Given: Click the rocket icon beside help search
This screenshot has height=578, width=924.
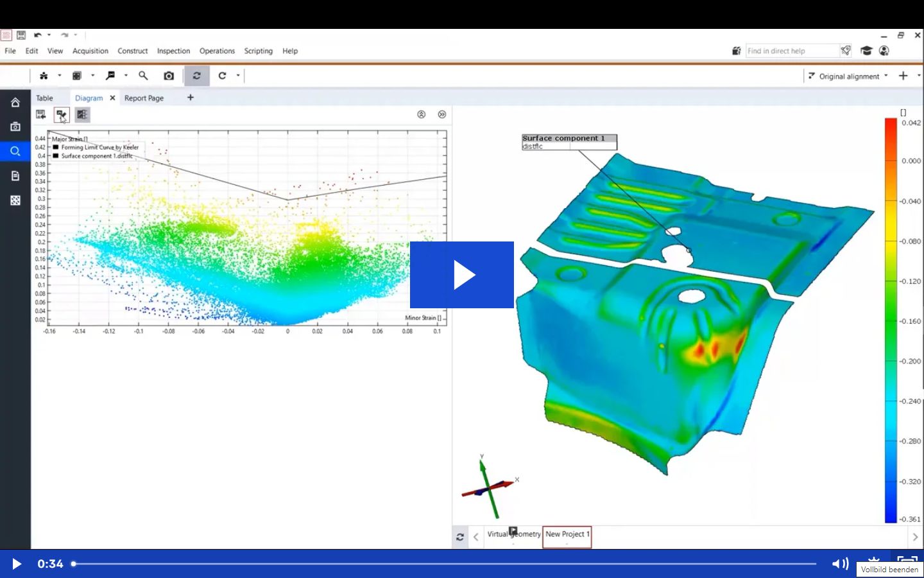Looking at the screenshot, I should pyautogui.click(x=846, y=51).
